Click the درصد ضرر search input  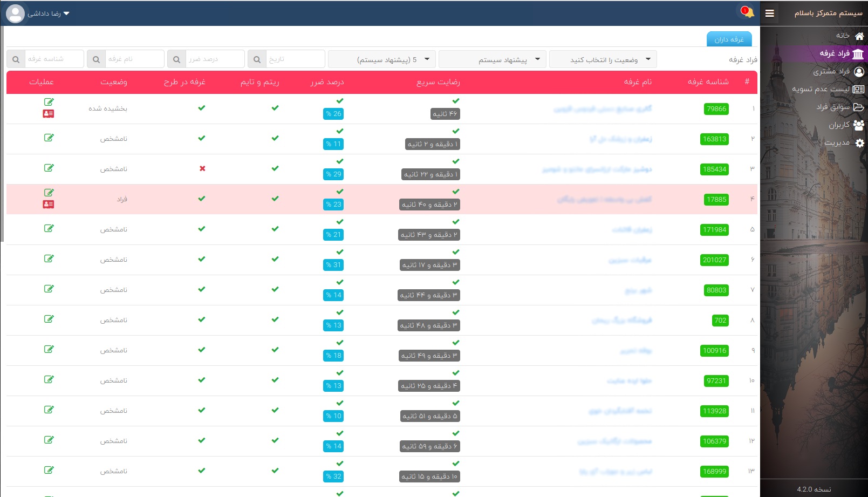(x=215, y=59)
